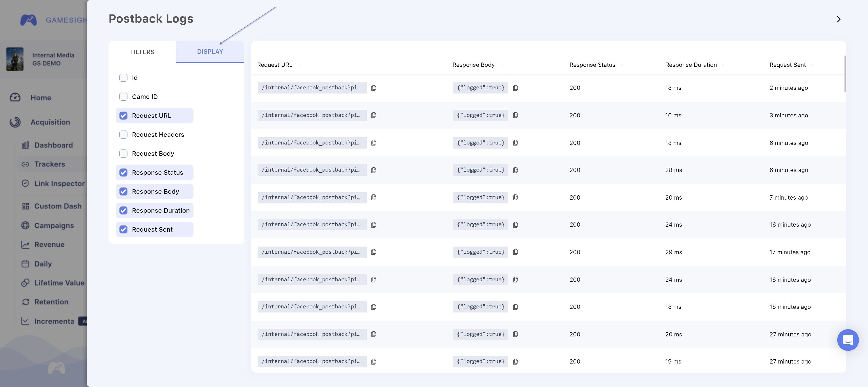Copy Request URL in the 3 minutes ago row
This screenshot has height=387, width=868.
coord(374,115)
